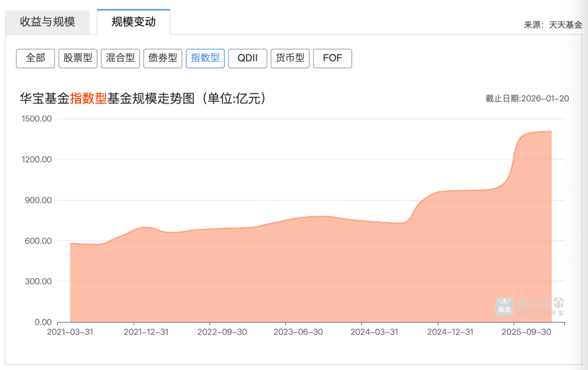This screenshot has height=370, width=588.
Task: Switch the chart to QDII funds
Action: pos(247,58)
